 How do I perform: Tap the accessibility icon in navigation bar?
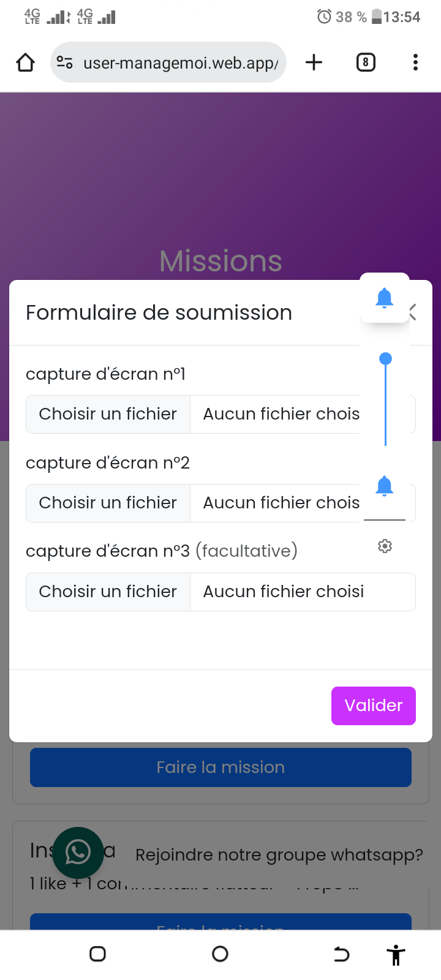(x=396, y=954)
